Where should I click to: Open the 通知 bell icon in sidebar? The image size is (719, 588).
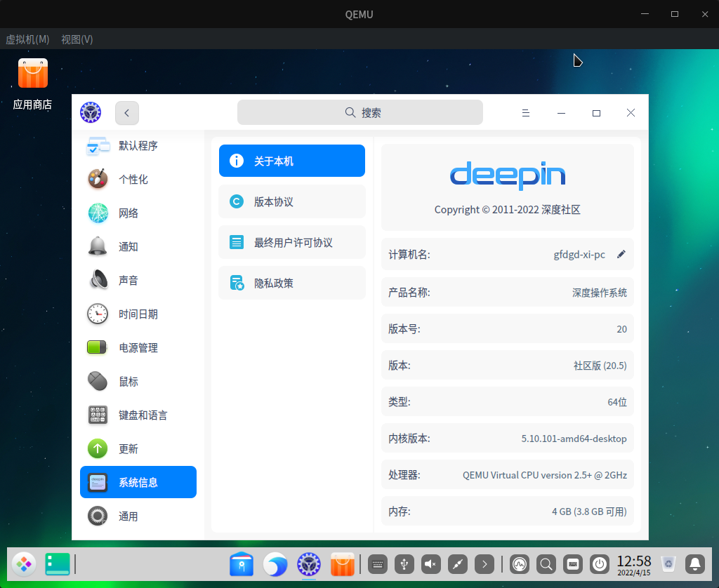point(98,246)
